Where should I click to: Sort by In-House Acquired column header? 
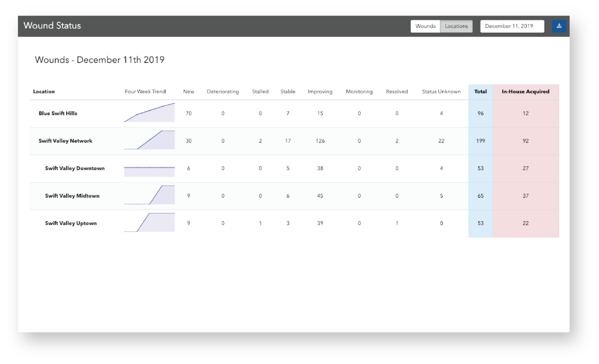click(526, 92)
